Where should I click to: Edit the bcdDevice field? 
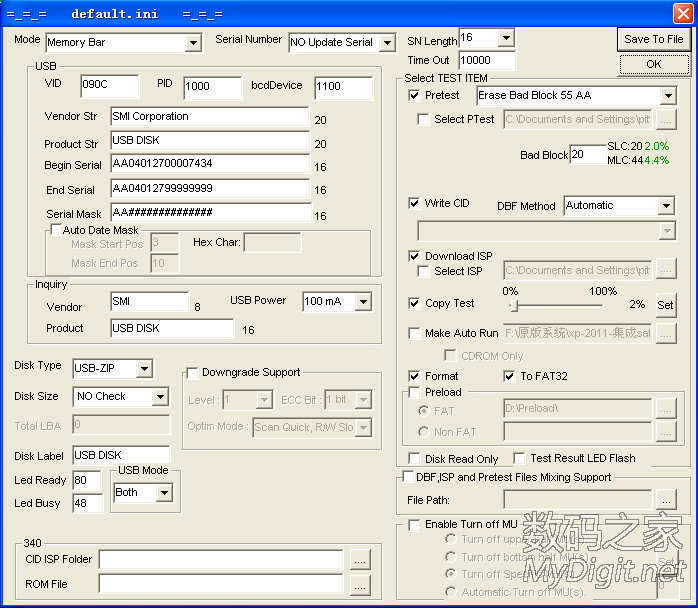tap(344, 87)
